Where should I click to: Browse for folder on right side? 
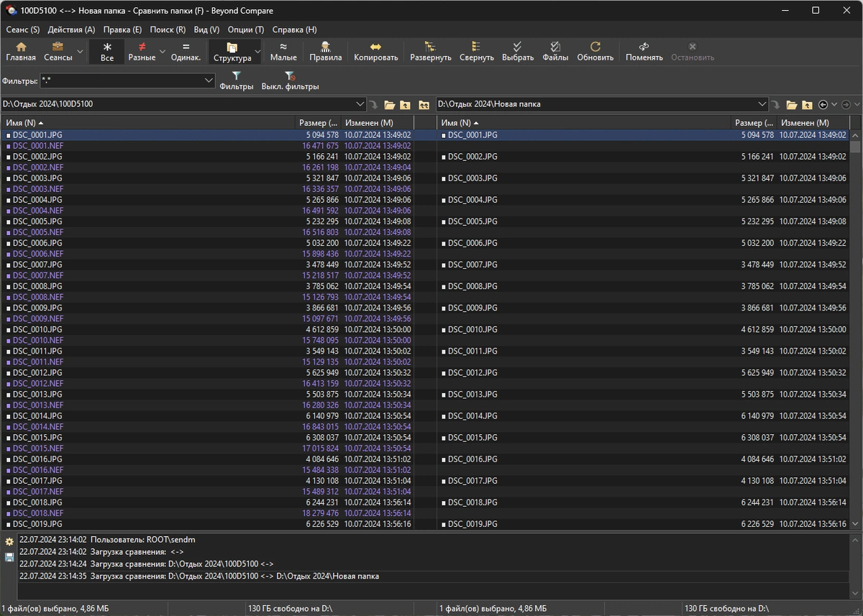[x=792, y=105]
